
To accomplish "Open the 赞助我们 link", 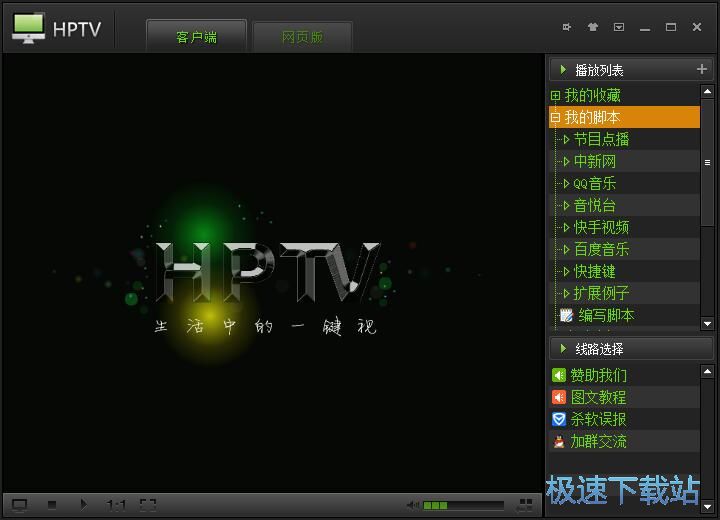I will point(598,375).
